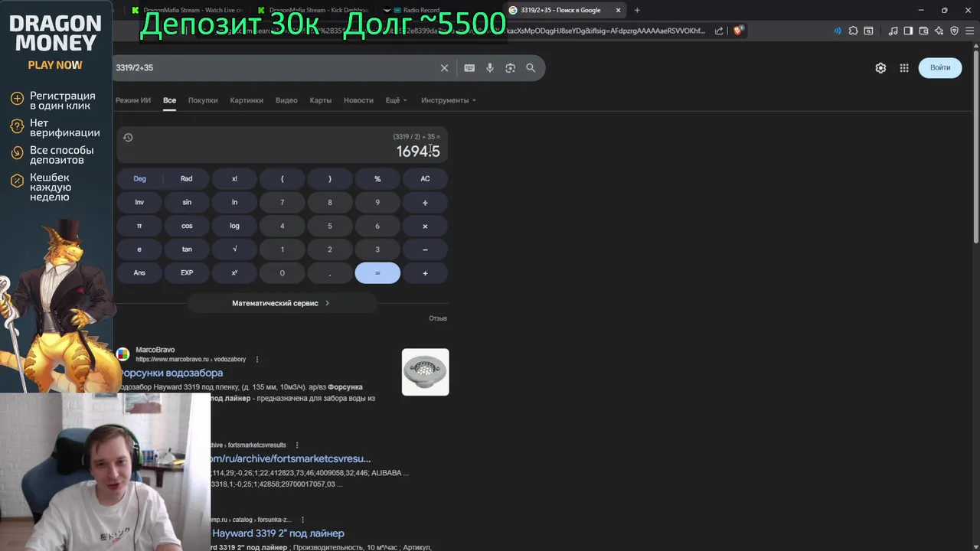Clear the Google search box with X
The height and width of the screenshot is (551, 980).
tap(444, 68)
